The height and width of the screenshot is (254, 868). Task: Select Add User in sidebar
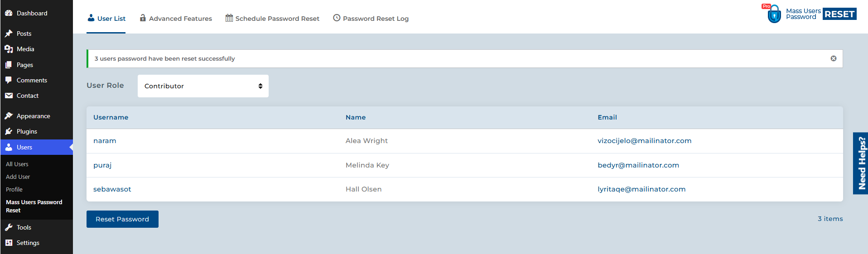coord(18,177)
